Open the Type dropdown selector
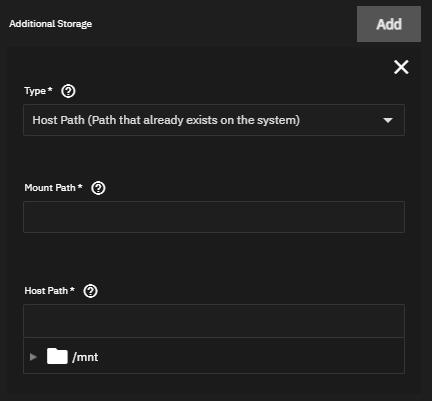This screenshot has width=432, height=401. (214, 120)
